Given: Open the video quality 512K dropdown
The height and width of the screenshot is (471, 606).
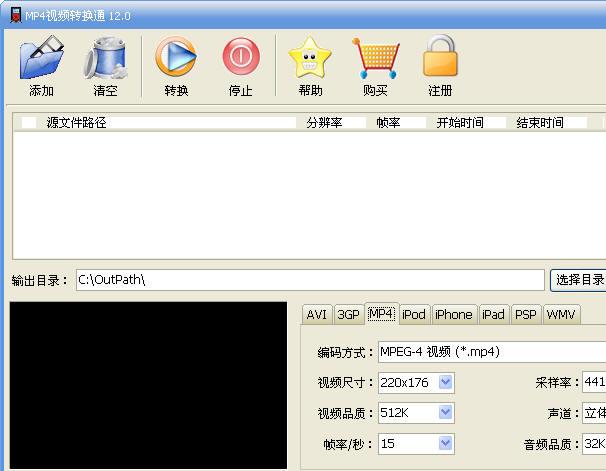Looking at the screenshot, I should point(446,413).
